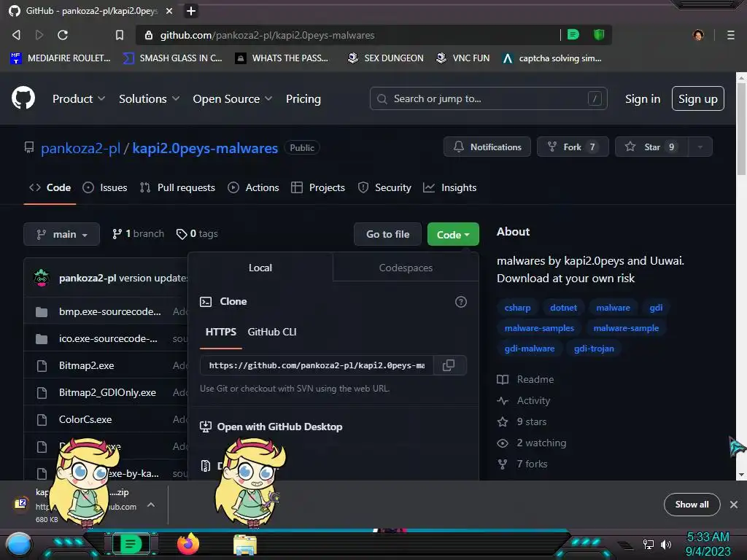The width and height of the screenshot is (747, 560).
Task: Close the downloads bar
Action: click(x=734, y=505)
